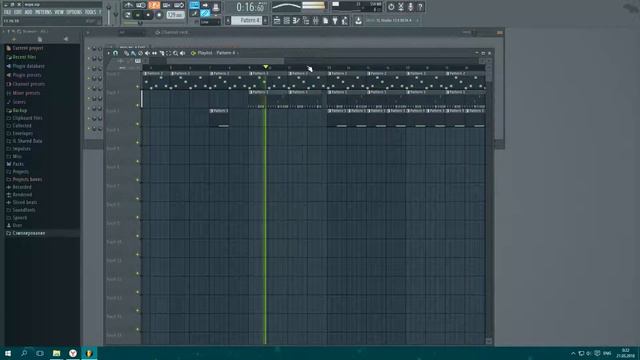The height and width of the screenshot is (360, 640).
Task: Open the FILE menu
Action: 7,12
